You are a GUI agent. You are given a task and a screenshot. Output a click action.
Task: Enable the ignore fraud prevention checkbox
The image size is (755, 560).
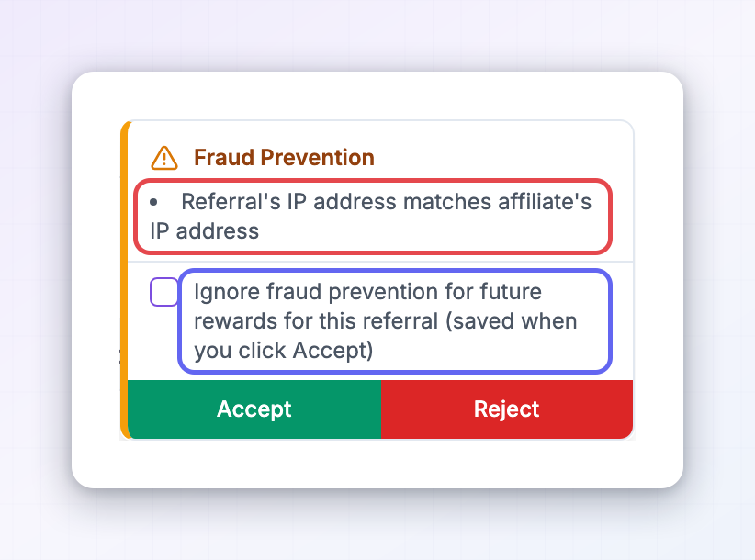click(x=164, y=292)
